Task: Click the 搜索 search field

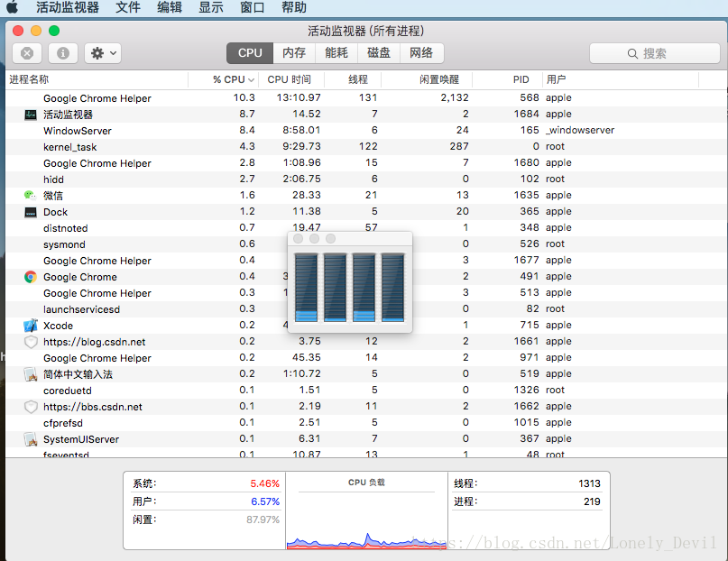Action: tap(654, 53)
